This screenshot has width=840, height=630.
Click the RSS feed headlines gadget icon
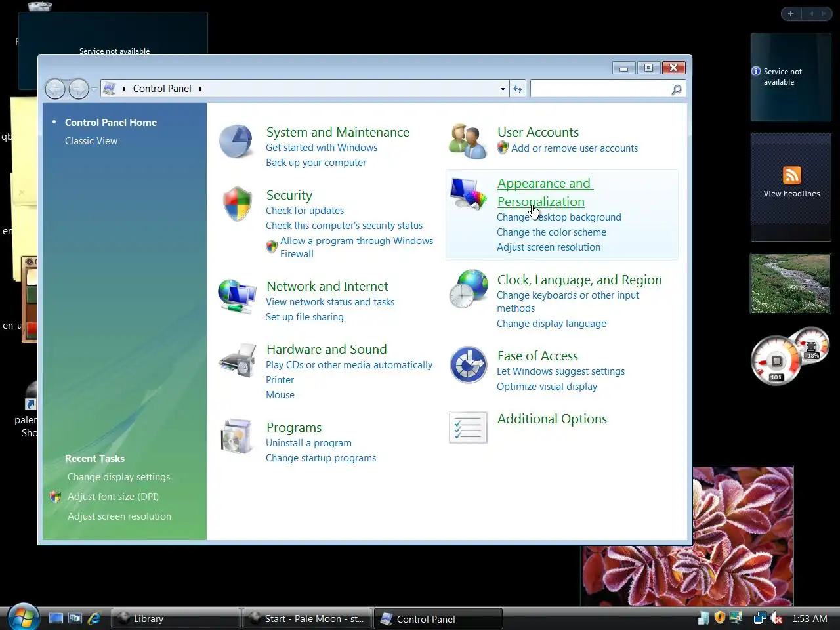tap(791, 175)
